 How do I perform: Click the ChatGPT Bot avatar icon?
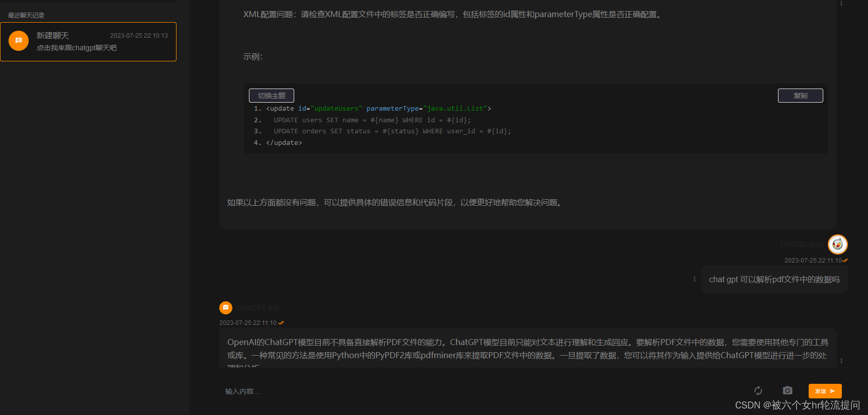[226, 307]
